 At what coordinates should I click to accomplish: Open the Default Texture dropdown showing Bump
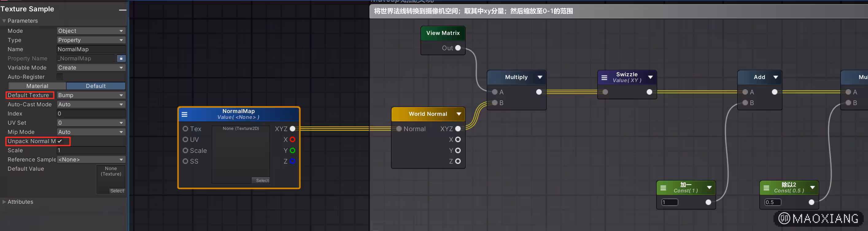pyautogui.click(x=91, y=95)
